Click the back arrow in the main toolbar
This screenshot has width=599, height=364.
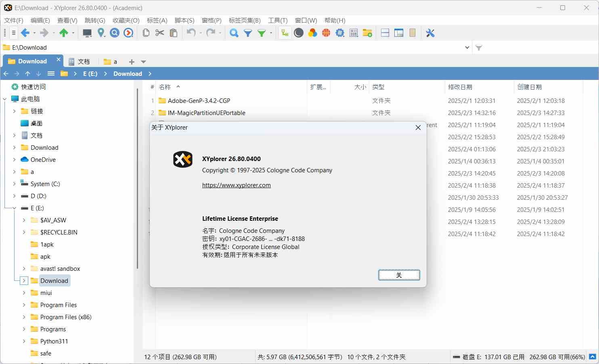(25, 33)
